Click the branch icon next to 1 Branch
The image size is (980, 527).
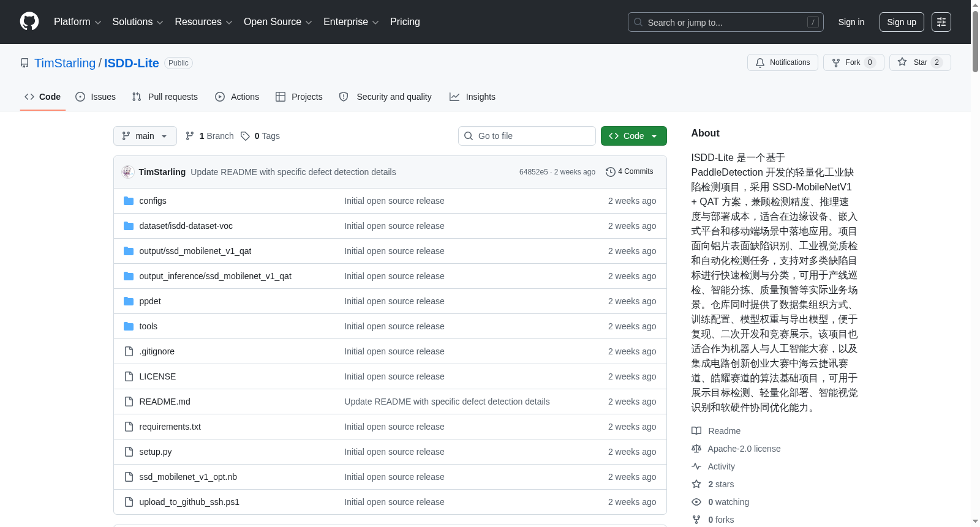click(190, 136)
